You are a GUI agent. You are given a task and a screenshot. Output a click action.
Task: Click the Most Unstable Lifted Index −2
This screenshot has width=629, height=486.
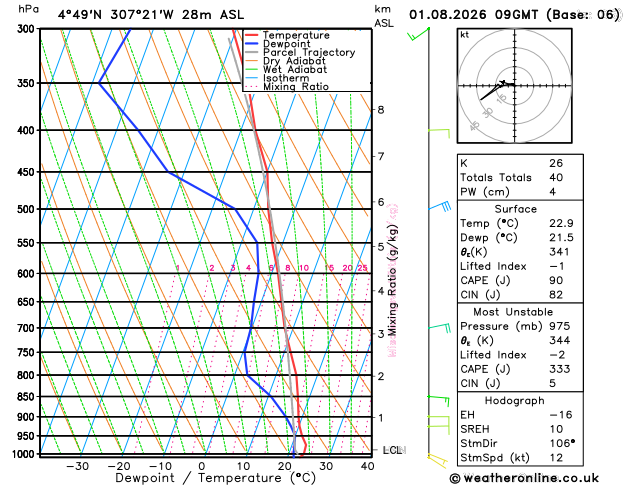[x=557, y=355]
